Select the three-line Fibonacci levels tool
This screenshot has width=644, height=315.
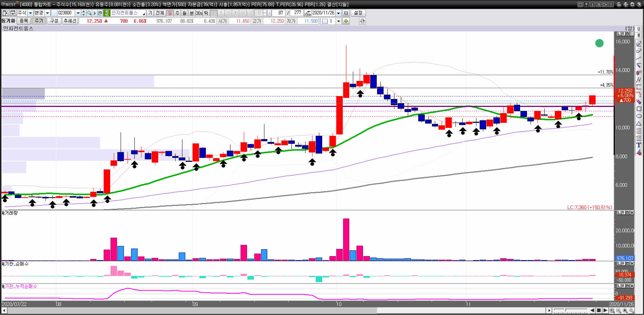coord(639,131)
